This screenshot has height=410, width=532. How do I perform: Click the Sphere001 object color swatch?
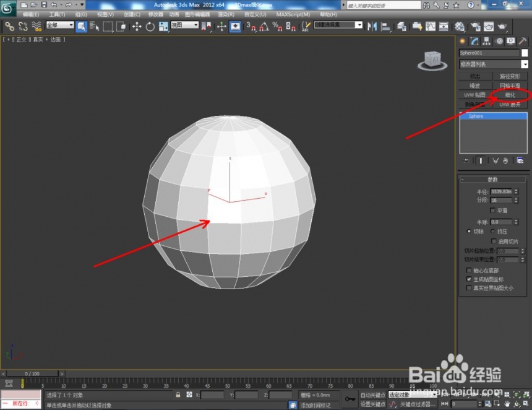click(x=525, y=53)
